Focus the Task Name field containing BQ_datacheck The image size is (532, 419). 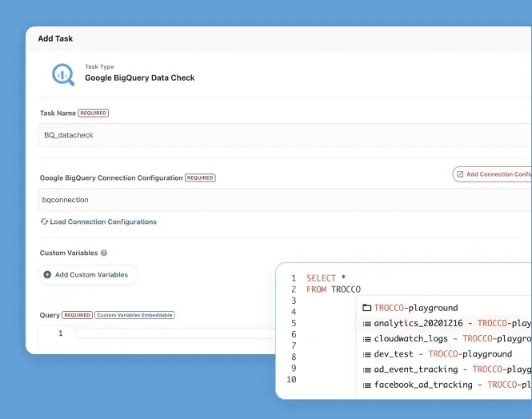coord(285,135)
